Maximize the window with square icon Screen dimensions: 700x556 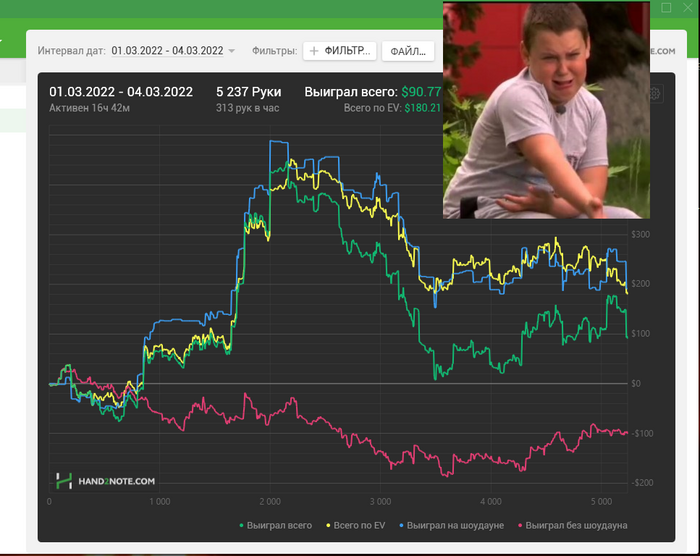666,8
